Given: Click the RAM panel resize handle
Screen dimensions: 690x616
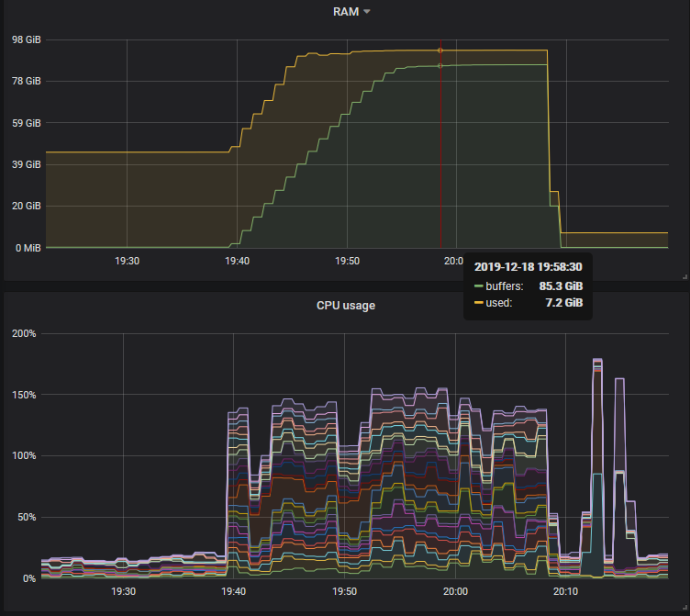Looking at the screenshot, I should tap(684, 276).
